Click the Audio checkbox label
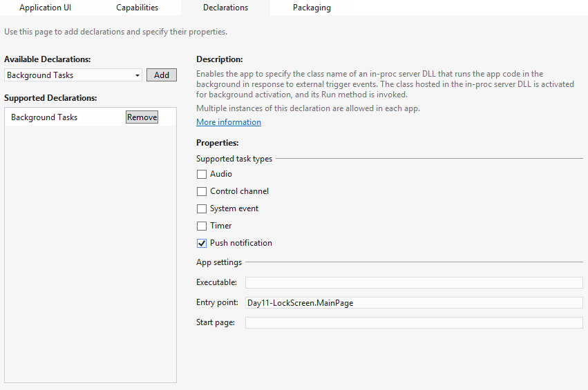Viewport: 588px width, 390px height. tap(221, 174)
